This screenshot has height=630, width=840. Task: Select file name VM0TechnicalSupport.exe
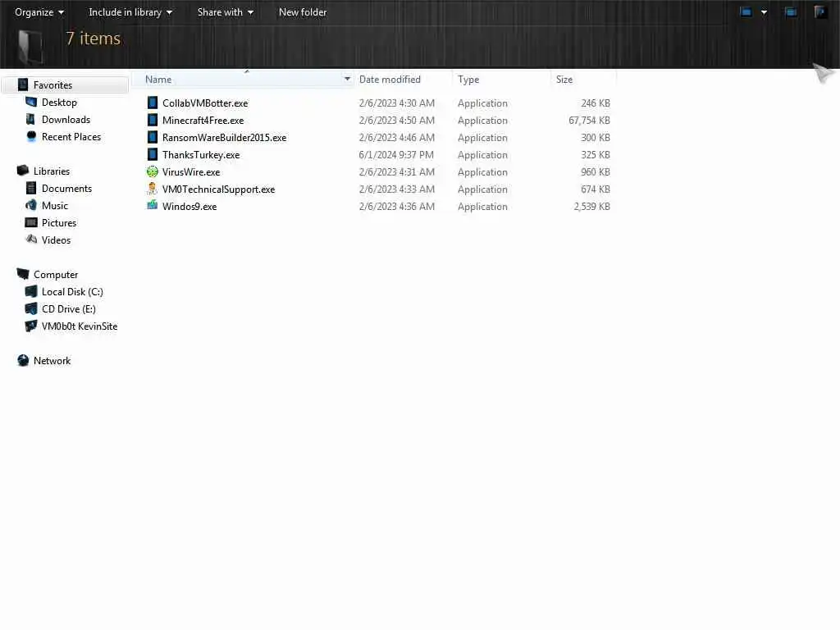point(218,189)
